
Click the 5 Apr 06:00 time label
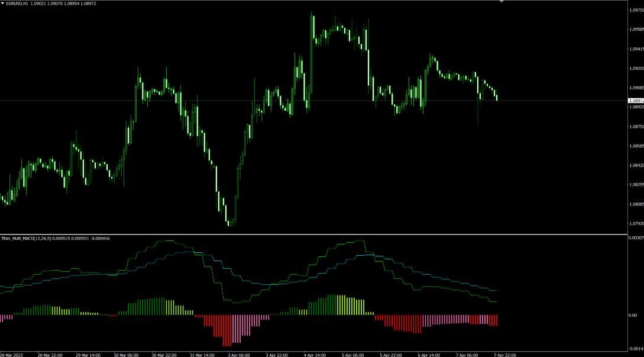(x=354, y=355)
